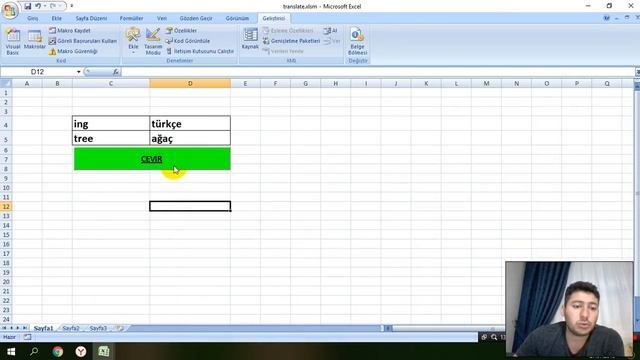
Task: Switch to Sayfa3 sheet tab
Action: 98,328
